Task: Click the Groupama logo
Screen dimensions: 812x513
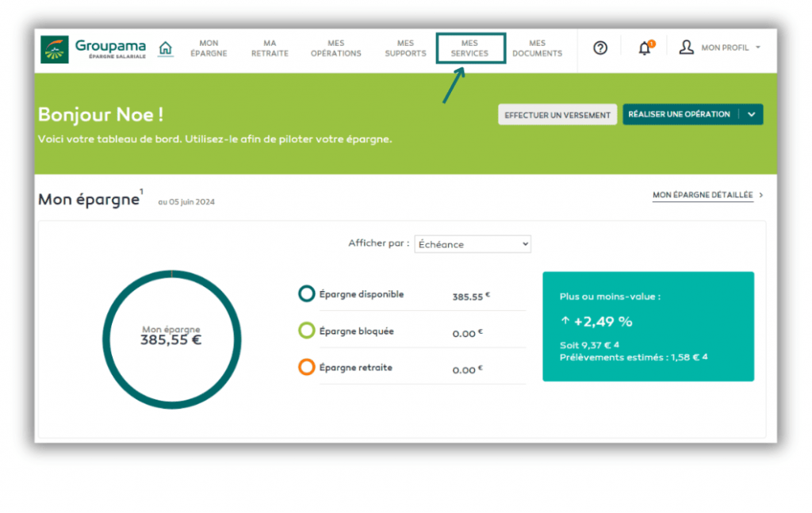Action: click(93, 49)
